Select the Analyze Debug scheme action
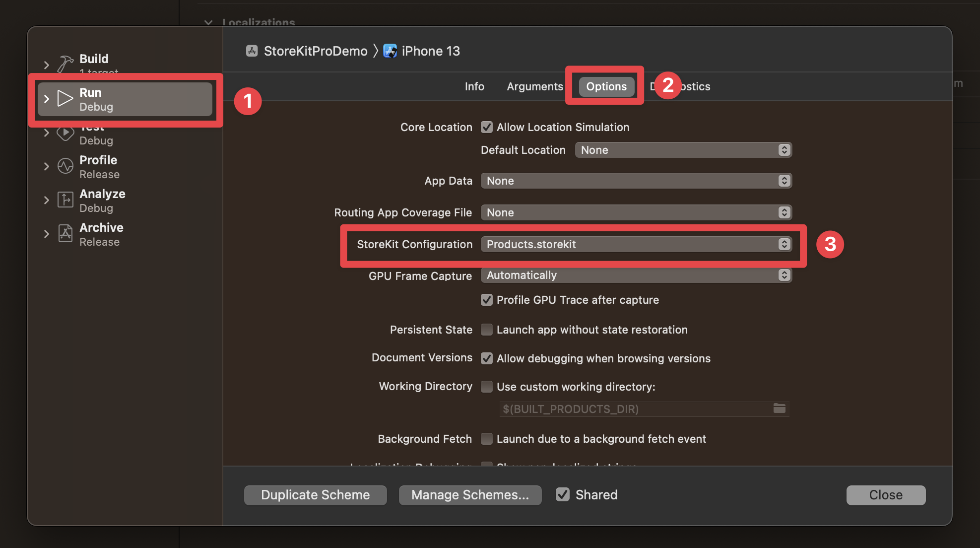The image size is (980, 548). [125, 201]
